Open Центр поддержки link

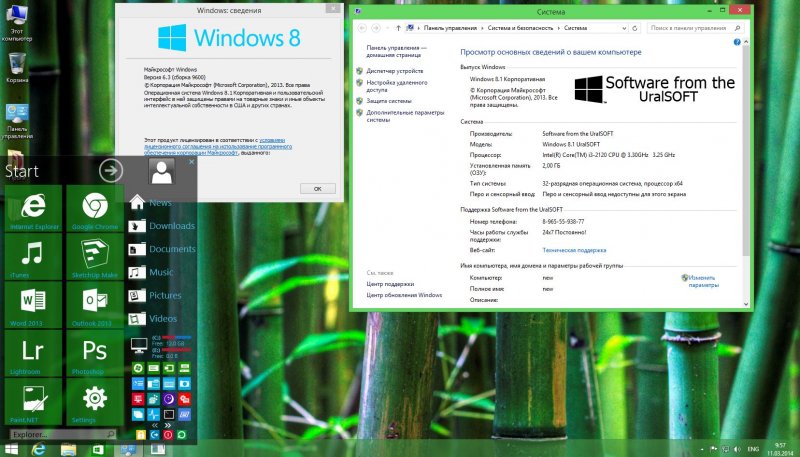point(390,284)
